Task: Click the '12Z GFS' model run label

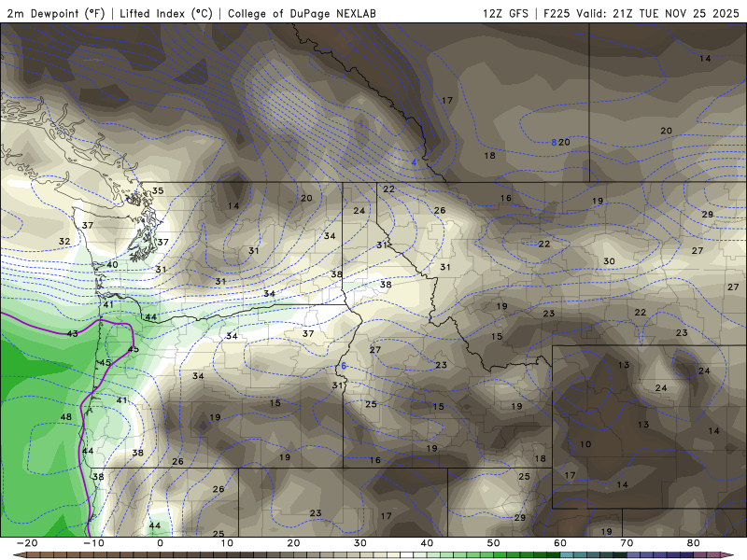Action: (x=505, y=13)
